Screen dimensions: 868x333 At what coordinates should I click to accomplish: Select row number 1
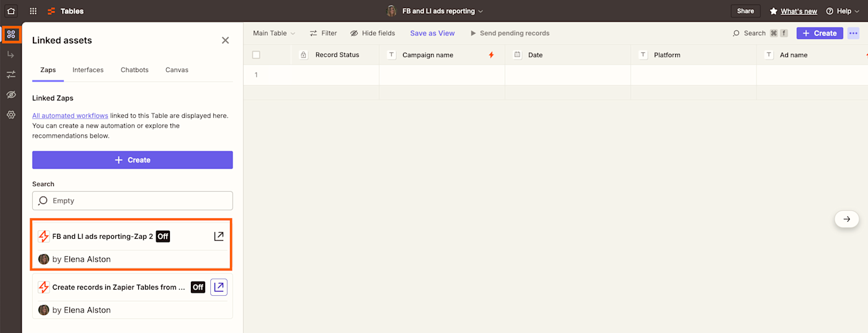pyautogui.click(x=256, y=75)
